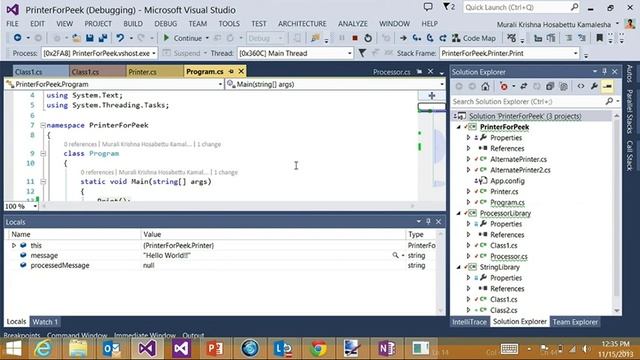Click the bookmark icon in toolbar
The height and width of the screenshot is (360, 640).
[599, 38]
